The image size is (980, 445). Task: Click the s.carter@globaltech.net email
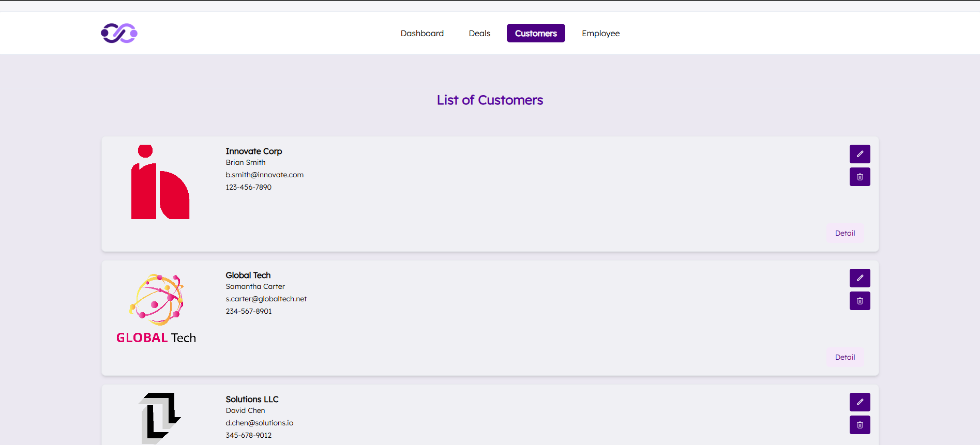266,299
